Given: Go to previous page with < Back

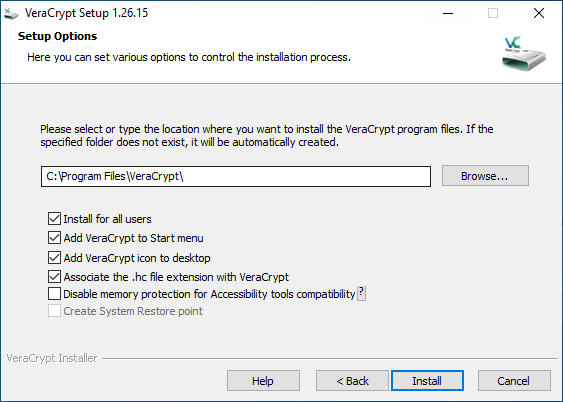Looking at the screenshot, I should tap(352, 380).
